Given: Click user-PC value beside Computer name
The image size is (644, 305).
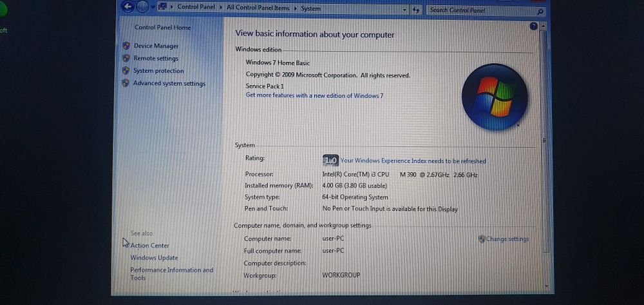Looking at the screenshot, I should [333, 239].
